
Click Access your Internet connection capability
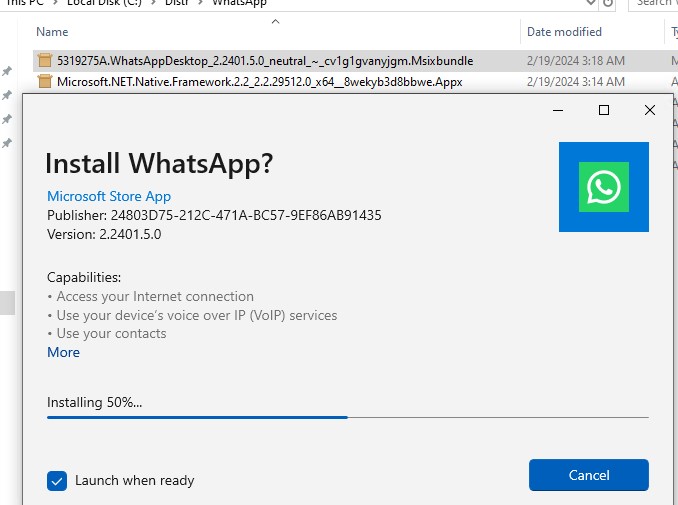click(155, 297)
